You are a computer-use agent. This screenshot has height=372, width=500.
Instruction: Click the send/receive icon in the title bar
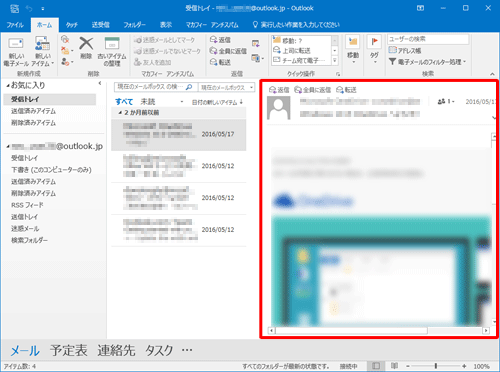[15, 8]
